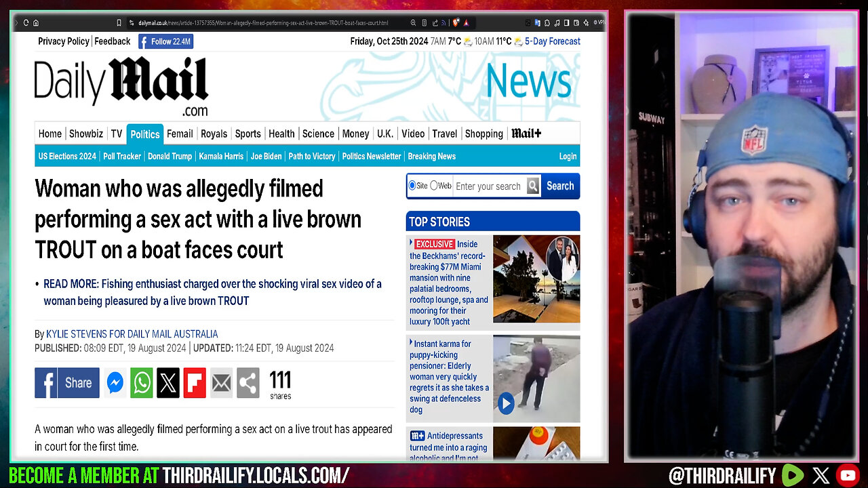Open the Royals navigation tab

(214, 134)
